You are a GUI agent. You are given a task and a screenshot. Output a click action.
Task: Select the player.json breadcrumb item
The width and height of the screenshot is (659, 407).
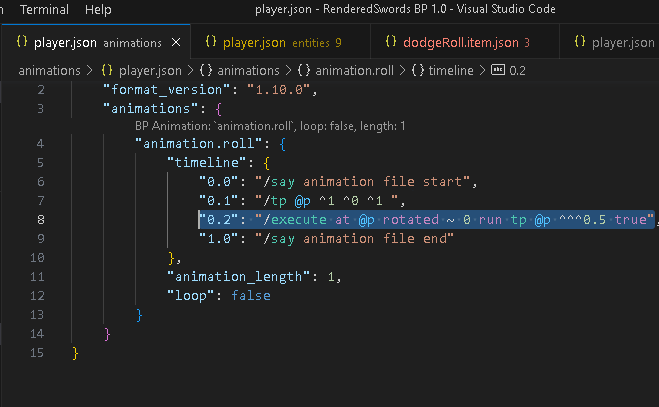150,71
